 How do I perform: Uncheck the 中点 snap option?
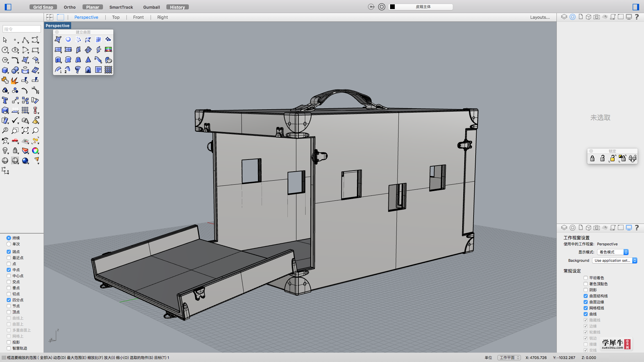point(9,270)
